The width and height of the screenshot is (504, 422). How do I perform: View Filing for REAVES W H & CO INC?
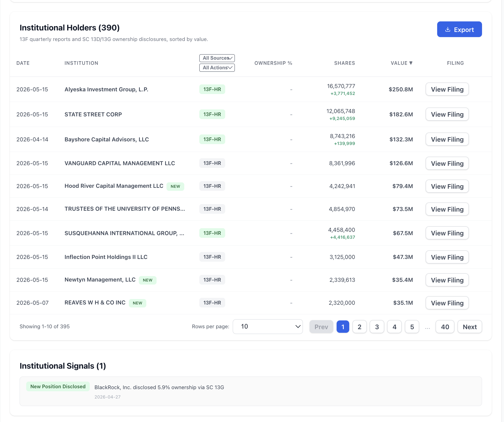[447, 303]
